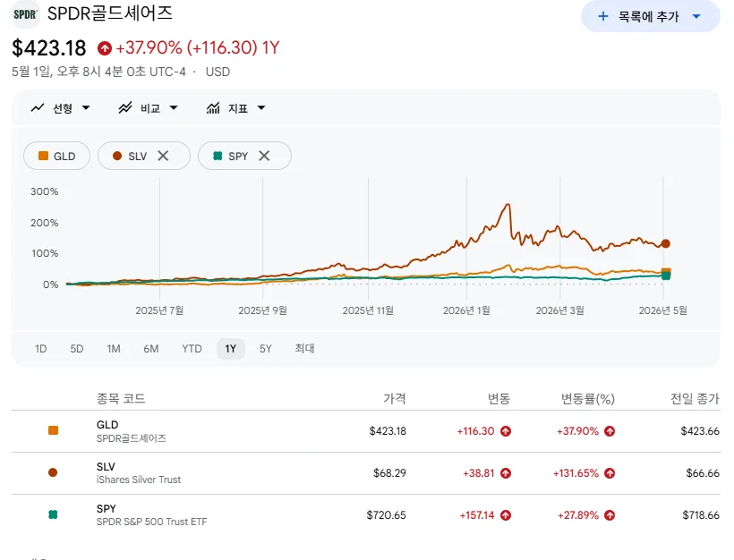The width and height of the screenshot is (734, 560).
Task: Open the 목록에 추가 dropdown arrow
Action: tap(696, 16)
